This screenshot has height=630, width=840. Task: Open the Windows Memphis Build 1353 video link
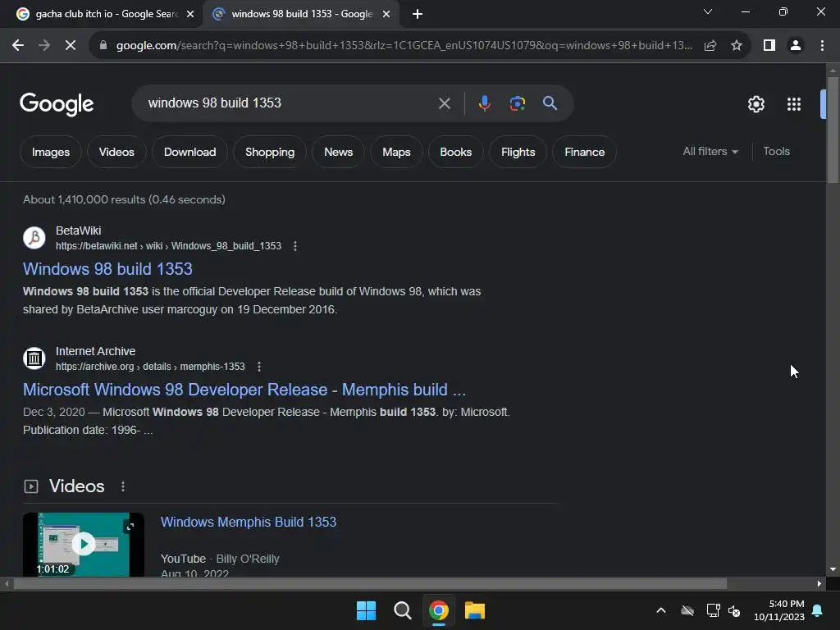(x=249, y=522)
